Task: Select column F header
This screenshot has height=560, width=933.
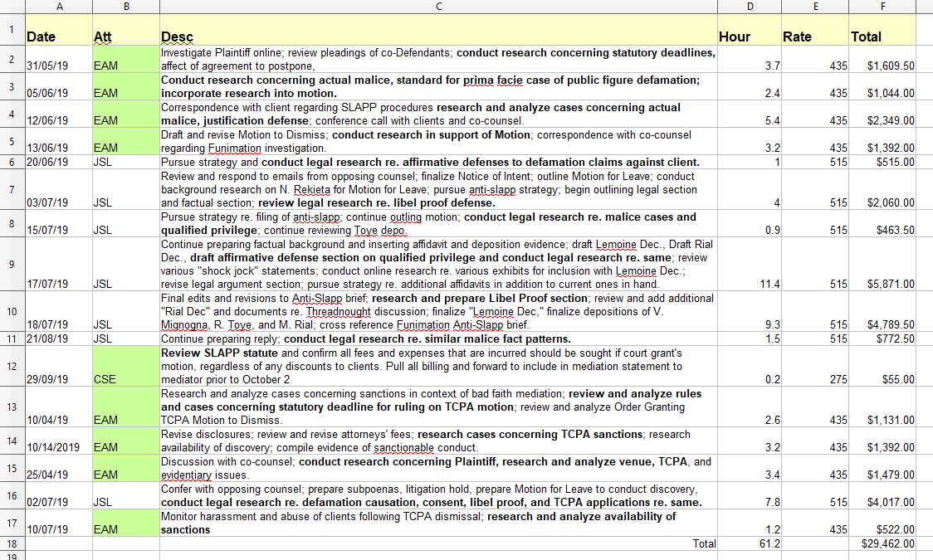Action: [x=882, y=7]
